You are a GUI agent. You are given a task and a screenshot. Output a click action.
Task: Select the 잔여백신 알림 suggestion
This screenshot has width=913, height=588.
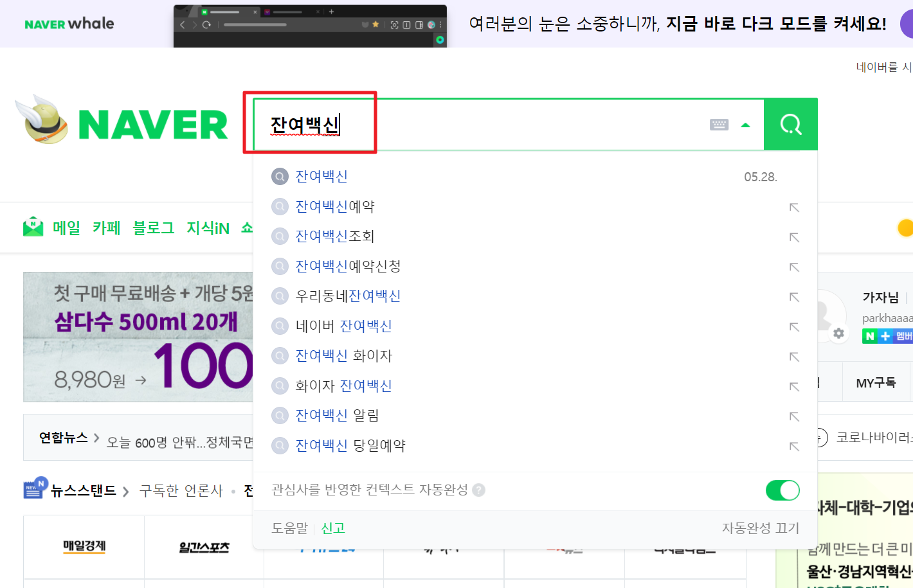[337, 415]
